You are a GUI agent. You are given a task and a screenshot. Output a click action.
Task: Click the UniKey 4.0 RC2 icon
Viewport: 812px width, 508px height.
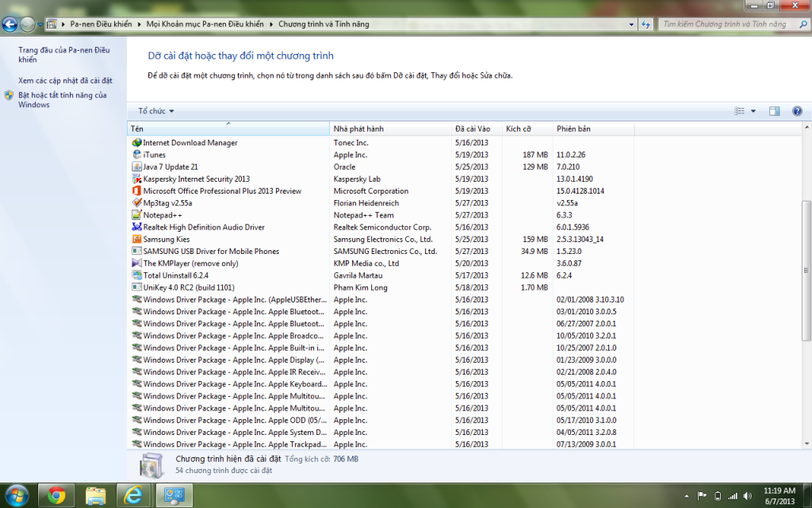tap(136, 287)
